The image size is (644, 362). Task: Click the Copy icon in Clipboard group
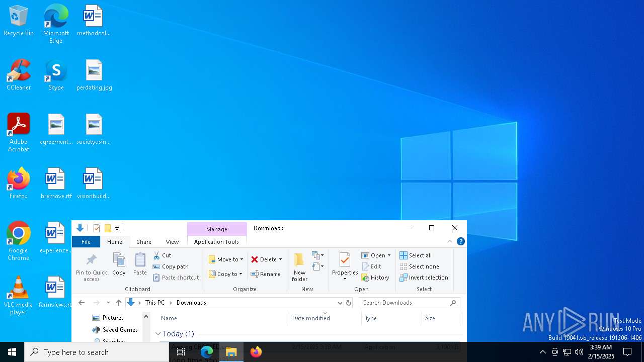pyautogui.click(x=119, y=259)
